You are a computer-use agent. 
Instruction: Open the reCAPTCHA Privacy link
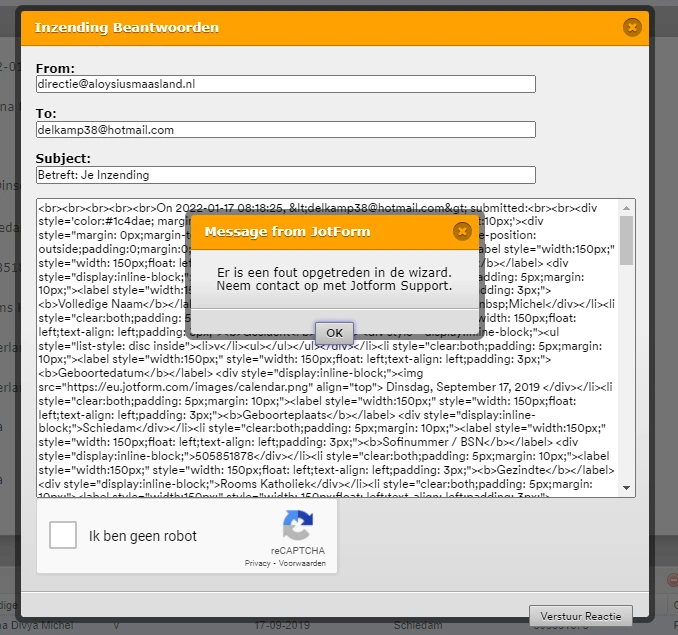257,563
